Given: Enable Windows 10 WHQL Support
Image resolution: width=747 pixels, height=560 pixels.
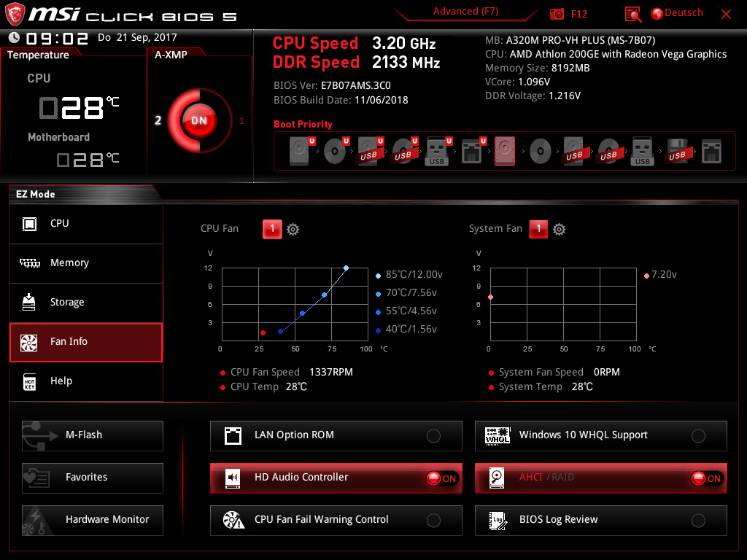Looking at the screenshot, I should pyautogui.click(x=601, y=436).
